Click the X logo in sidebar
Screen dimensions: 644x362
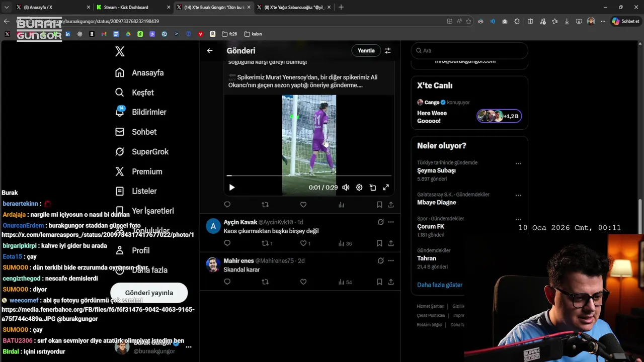click(x=120, y=51)
